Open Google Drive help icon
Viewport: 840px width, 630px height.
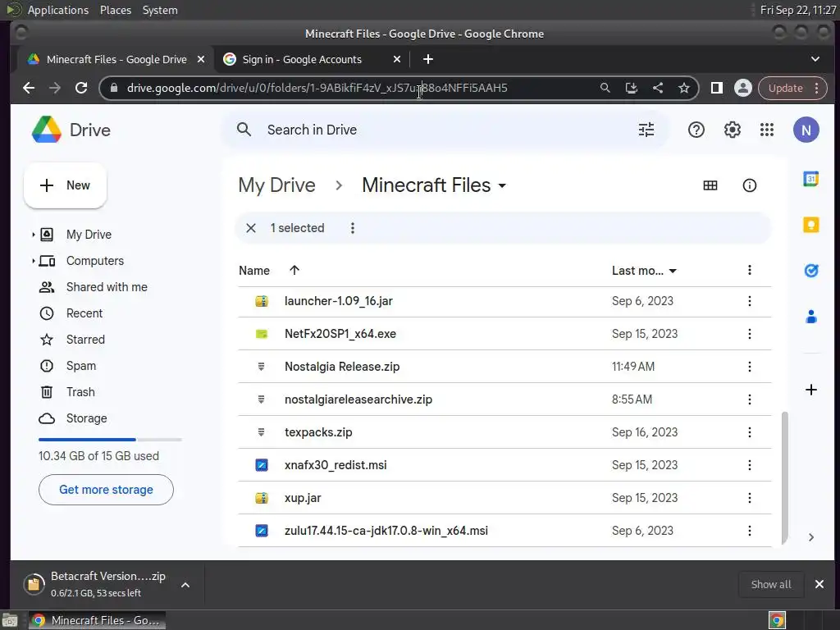coord(696,130)
